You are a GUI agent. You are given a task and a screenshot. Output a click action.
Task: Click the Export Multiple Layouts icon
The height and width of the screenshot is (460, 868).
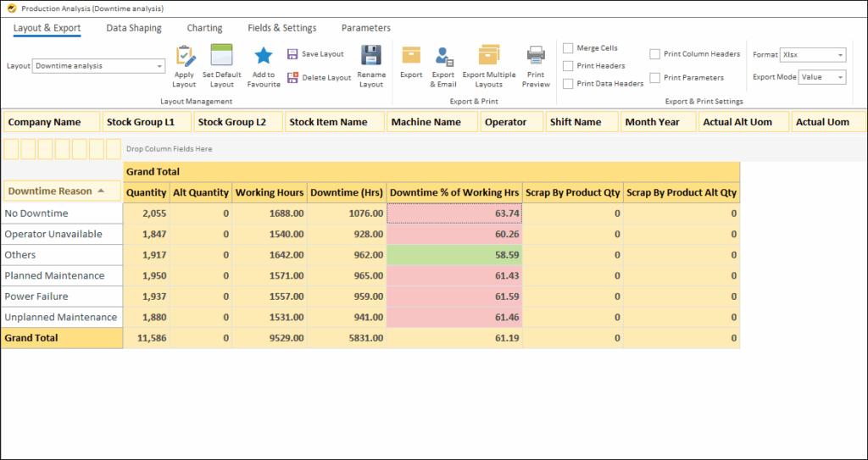click(x=488, y=56)
